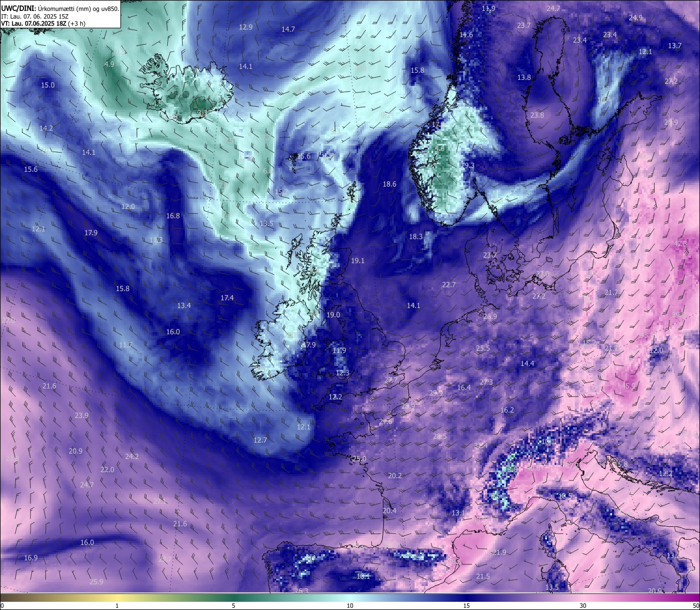Click the 12.7 value label
This screenshot has width=700, height=610.
(x=260, y=440)
